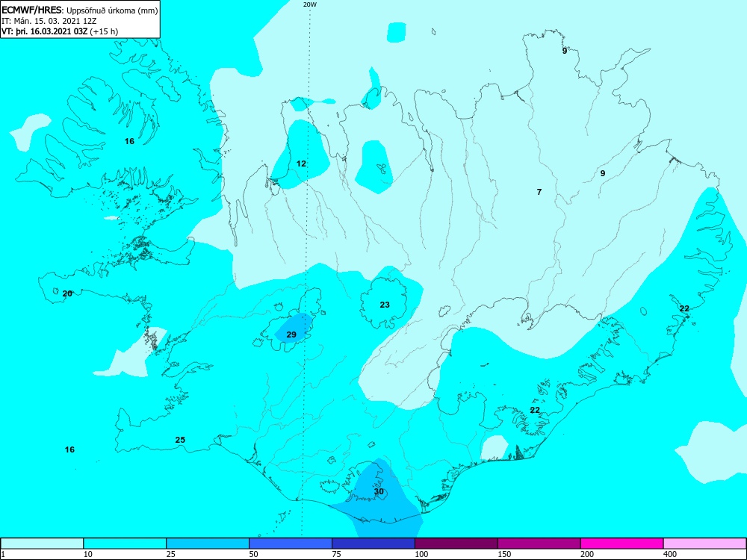The height and width of the screenshot is (560, 747).
Task: Click the hot pink 200–400 mm legend swatch
Action: [x=622, y=544]
